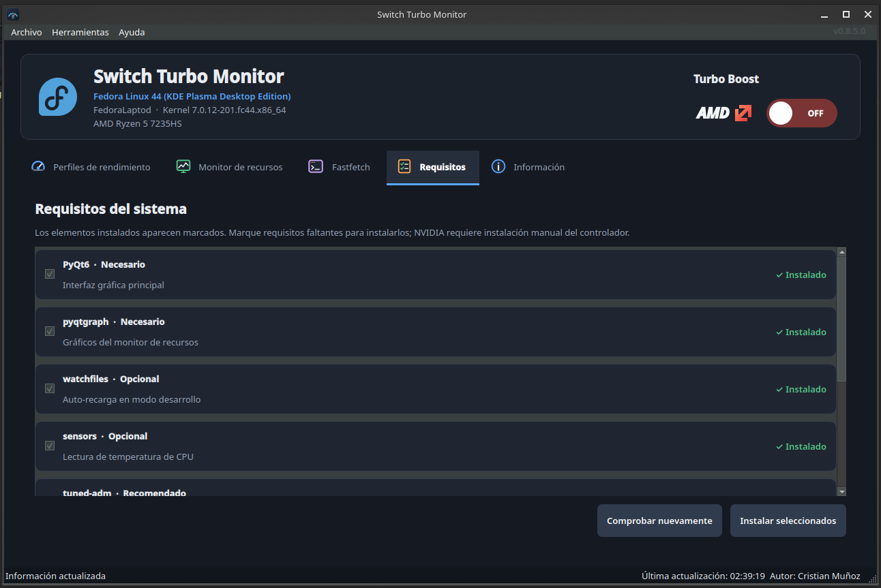Click the requirements list scroll-up arrow
This screenshot has height=588, width=881.
click(841, 252)
